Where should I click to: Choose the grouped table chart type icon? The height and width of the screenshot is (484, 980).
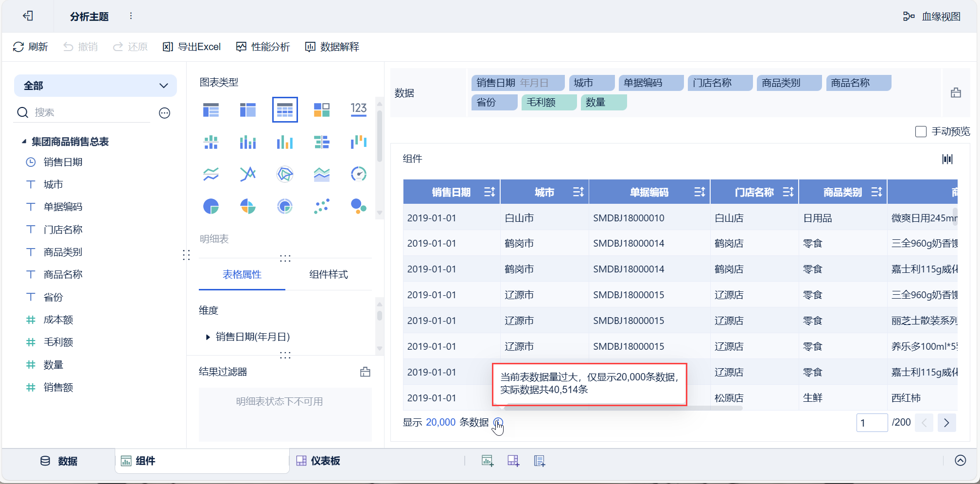(x=211, y=110)
